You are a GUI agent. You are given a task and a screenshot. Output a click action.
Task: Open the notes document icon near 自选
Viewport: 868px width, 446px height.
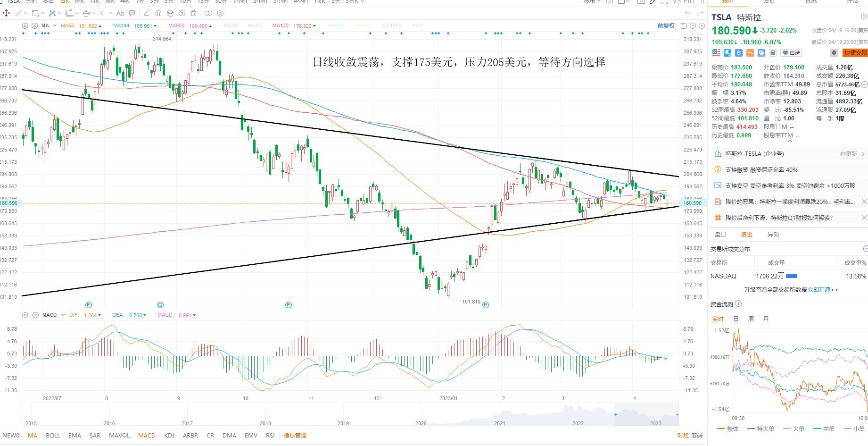pos(773,53)
